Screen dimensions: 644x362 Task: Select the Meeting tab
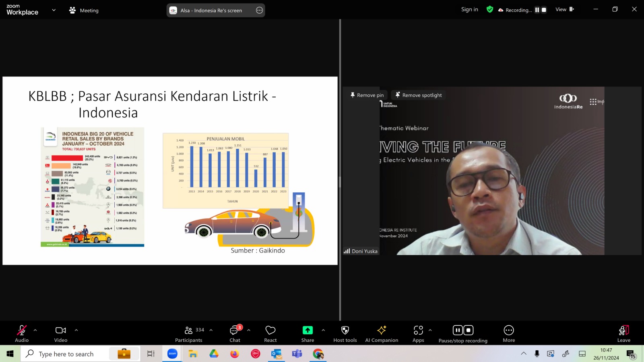pyautogui.click(x=84, y=10)
